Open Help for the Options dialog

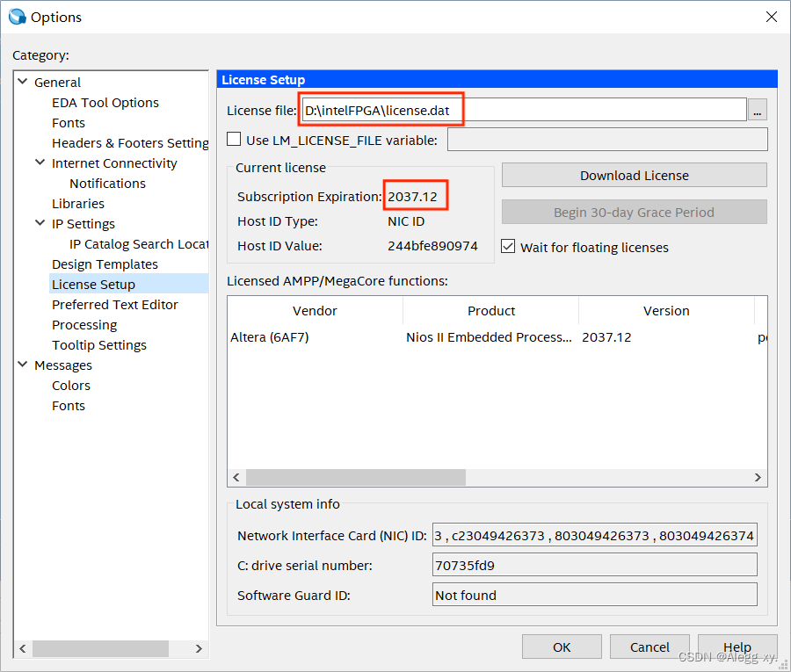737,647
